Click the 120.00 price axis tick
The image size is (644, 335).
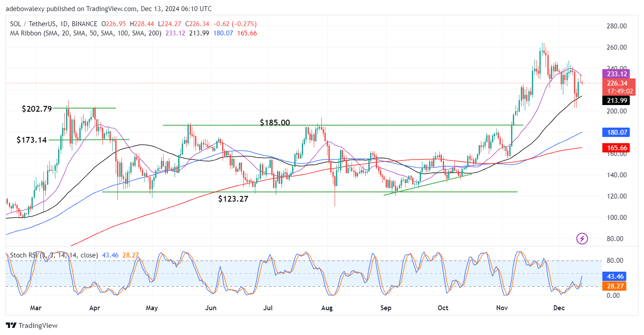point(617,196)
